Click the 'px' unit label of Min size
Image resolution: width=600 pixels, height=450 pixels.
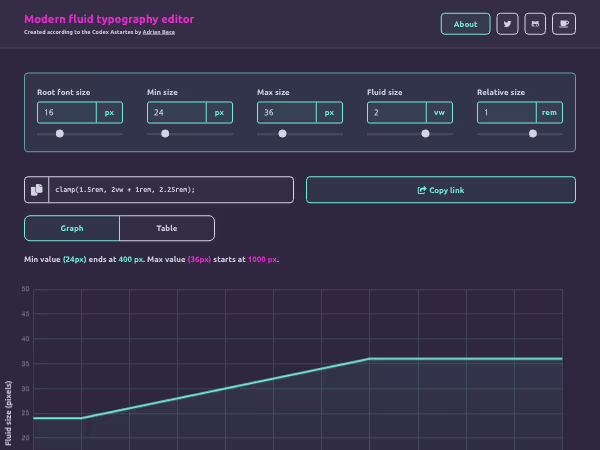point(219,112)
